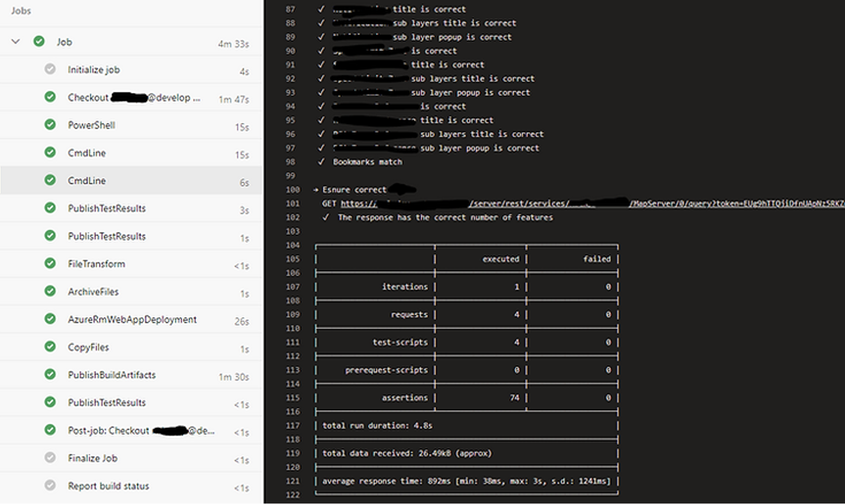Viewport: 845px width, 504px height.
Task: Click 'total data received: 26.49kB (approx)' line
Action: [x=407, y=454]
